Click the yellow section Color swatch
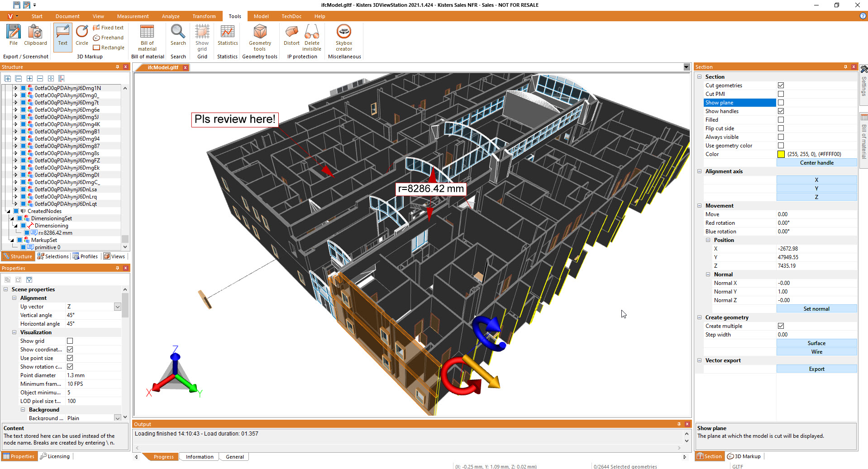Screen dimensions: 868x469 tap(781, 154)
